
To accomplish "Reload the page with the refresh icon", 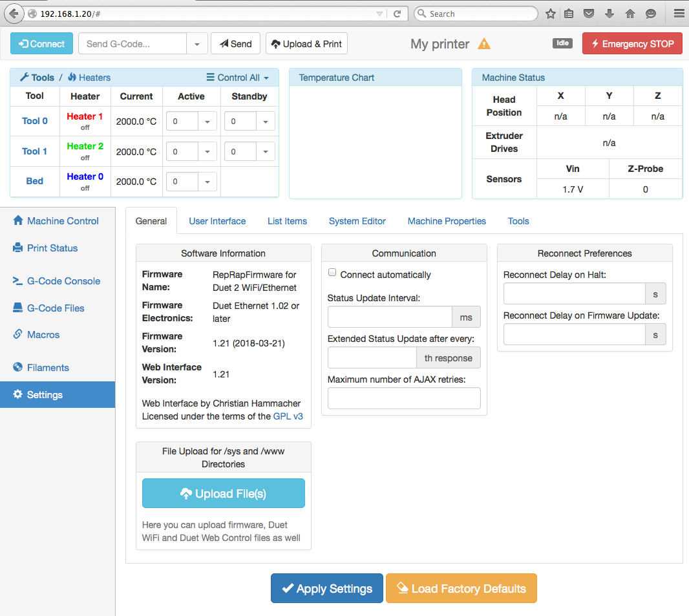I will point(397,14).
